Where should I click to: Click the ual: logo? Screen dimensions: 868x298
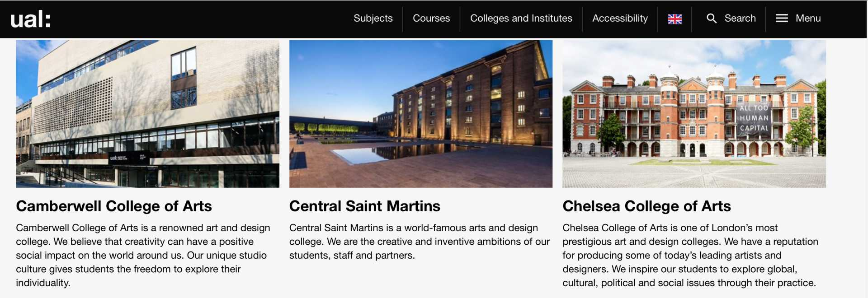(x=30, y=19)
